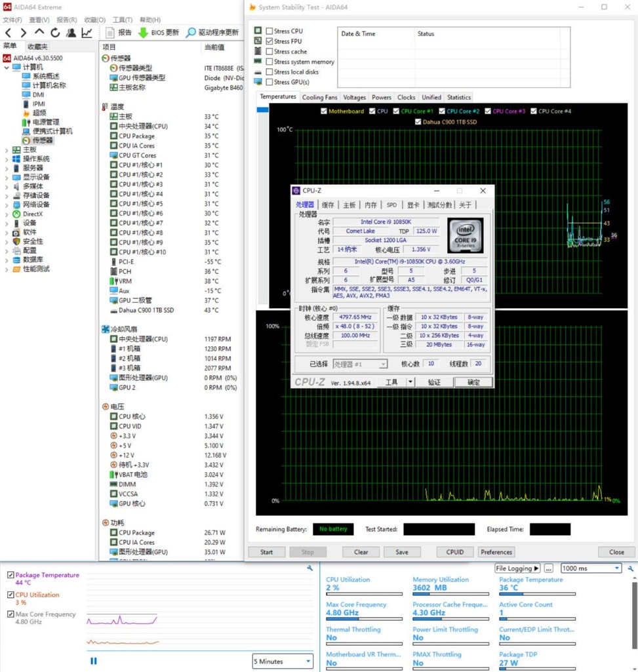
Task: Enable the Stress system memory checkbox
Action: click(269, 62)
